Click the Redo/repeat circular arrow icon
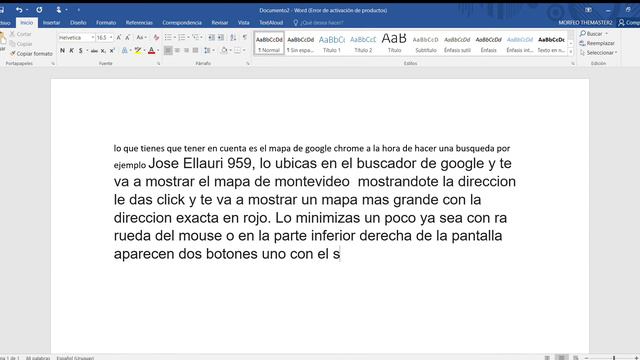 39,10
